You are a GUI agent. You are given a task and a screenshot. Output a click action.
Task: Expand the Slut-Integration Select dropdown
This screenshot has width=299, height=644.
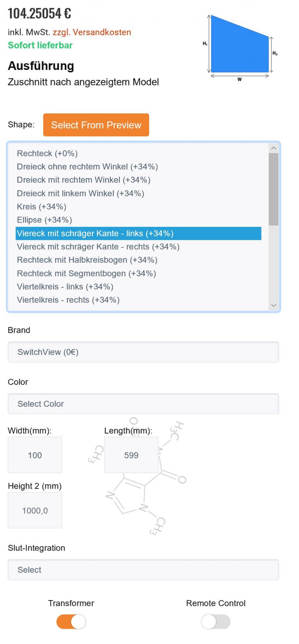click(143, 570)
